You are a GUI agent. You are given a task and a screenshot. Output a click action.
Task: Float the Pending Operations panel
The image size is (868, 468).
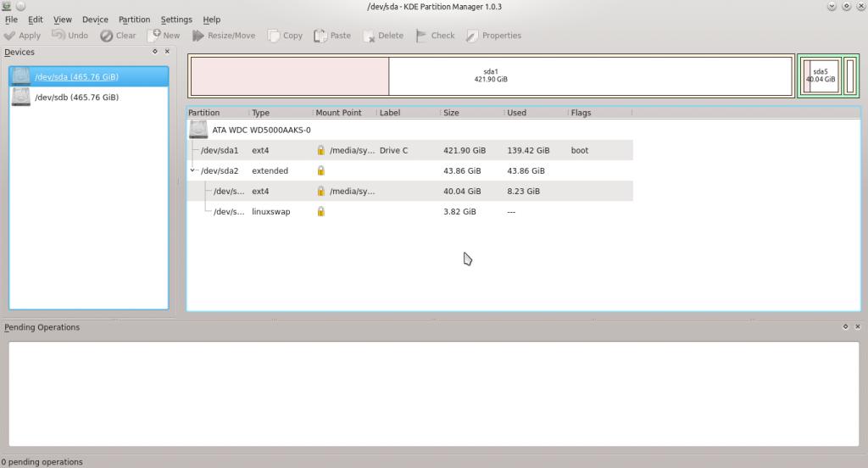pos(845,326)
